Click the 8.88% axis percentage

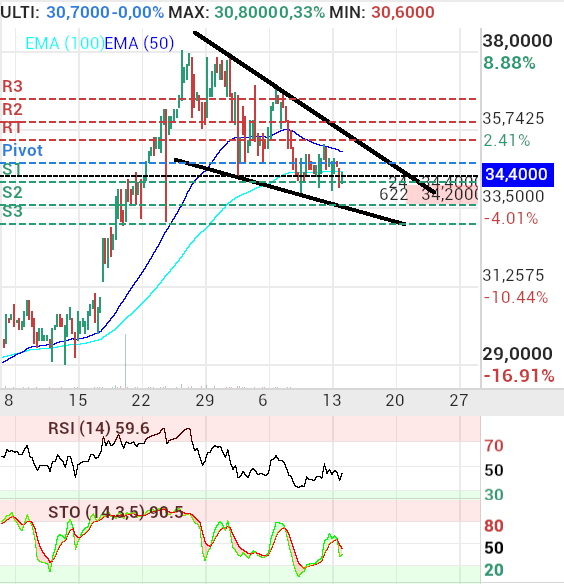509,63
